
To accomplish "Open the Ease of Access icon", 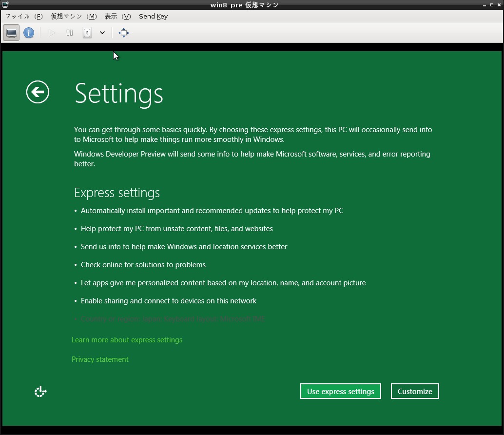I will (x=40, y=392).
